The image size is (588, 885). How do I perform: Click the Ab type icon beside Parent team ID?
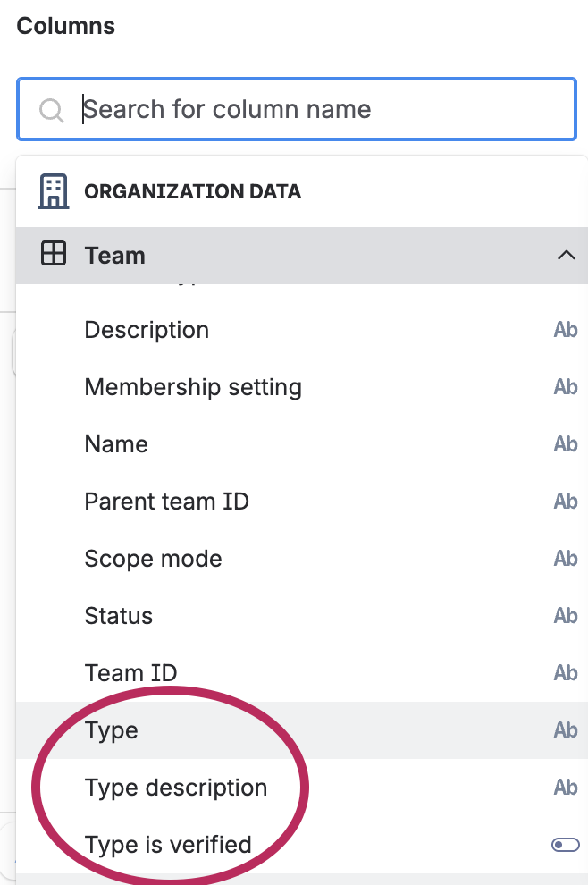coord(566,501)
